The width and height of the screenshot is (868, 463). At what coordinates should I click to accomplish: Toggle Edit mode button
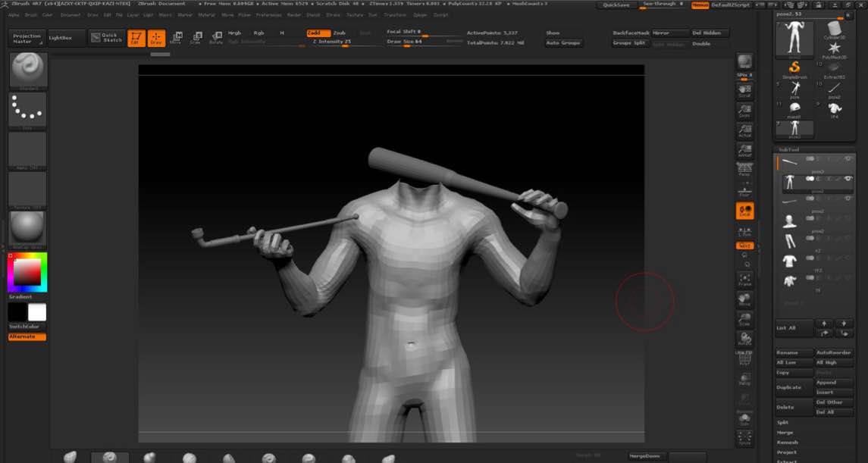136,38
